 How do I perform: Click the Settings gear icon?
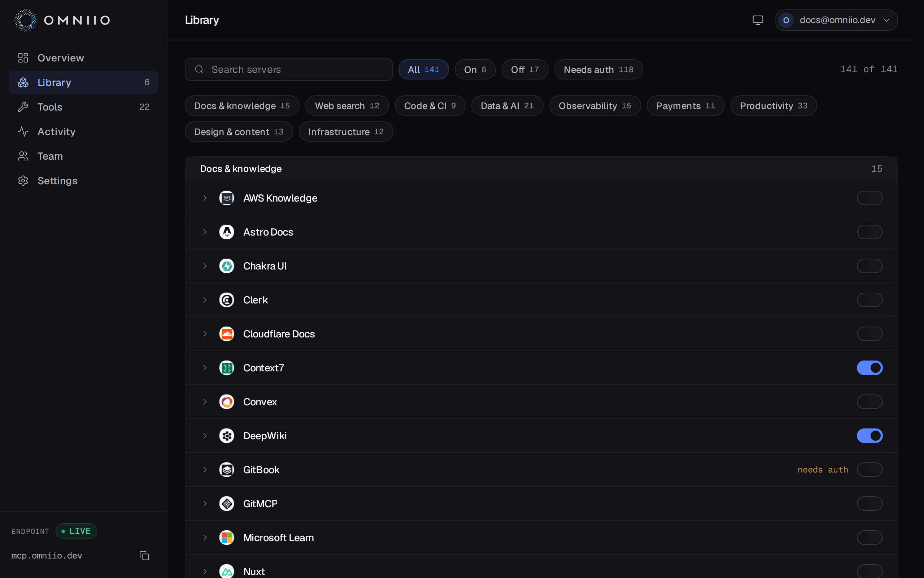(x=23, y=180)
